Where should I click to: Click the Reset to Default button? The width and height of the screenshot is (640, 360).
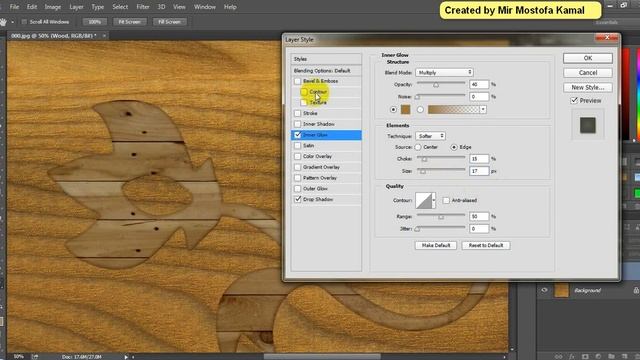[486, 245]
